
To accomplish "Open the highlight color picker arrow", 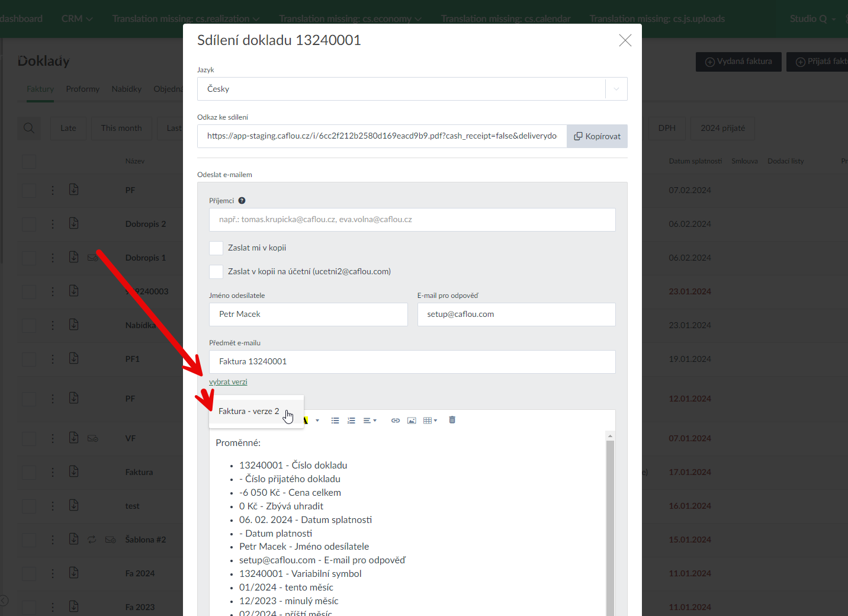I will [x=317, y=421].
